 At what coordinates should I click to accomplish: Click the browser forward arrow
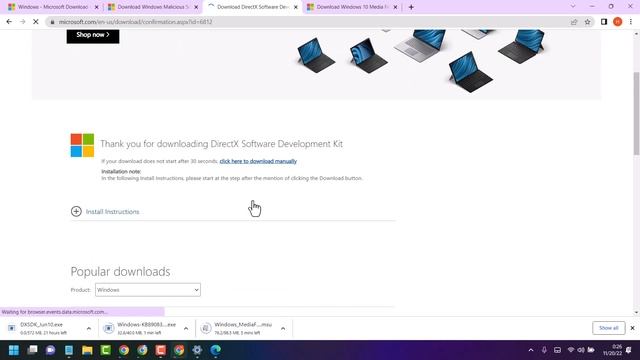22,22
